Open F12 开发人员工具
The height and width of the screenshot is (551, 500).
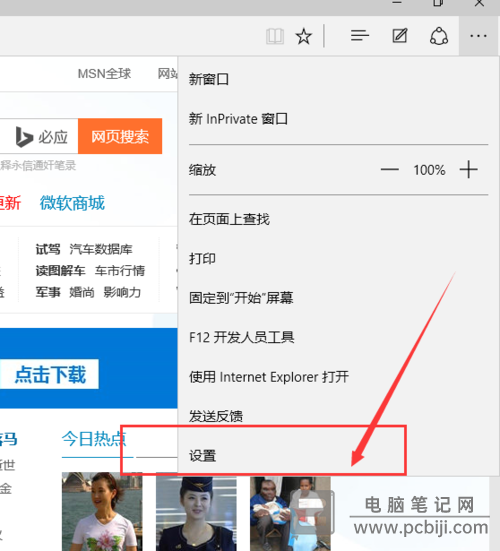click(338, 337)
